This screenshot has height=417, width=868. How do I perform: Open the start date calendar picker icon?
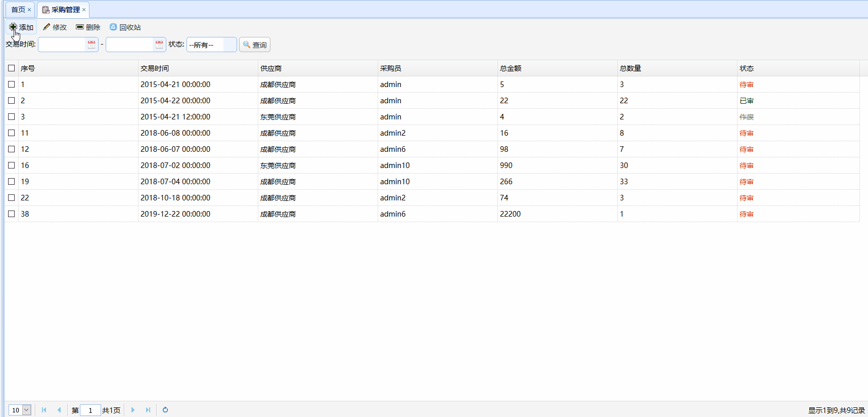pos(92,45)
